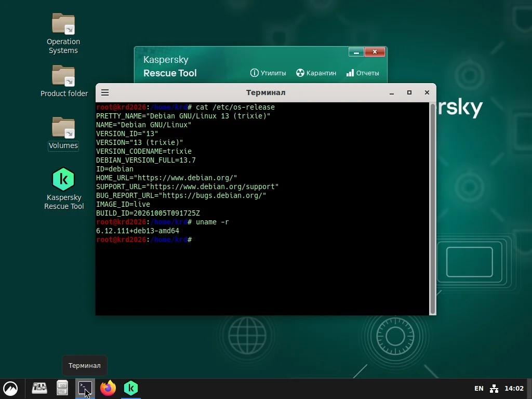Click the BUG_REPORT_URL line in terminal
The width and height of the screenshot is (532, 399).
(181, 195)
